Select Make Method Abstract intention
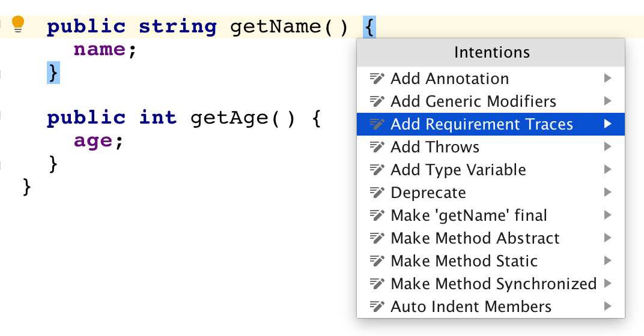The height and width of the screenshot is (336, 644). tap(475, 238)
